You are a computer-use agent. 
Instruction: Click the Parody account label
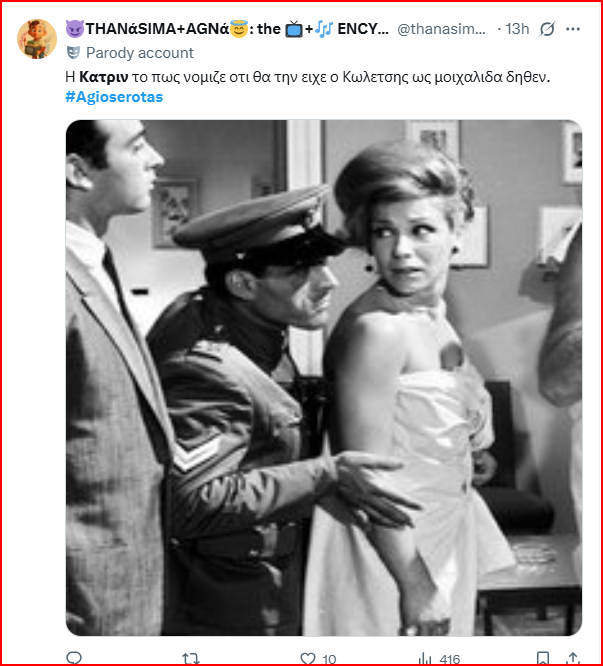[140, 53]
